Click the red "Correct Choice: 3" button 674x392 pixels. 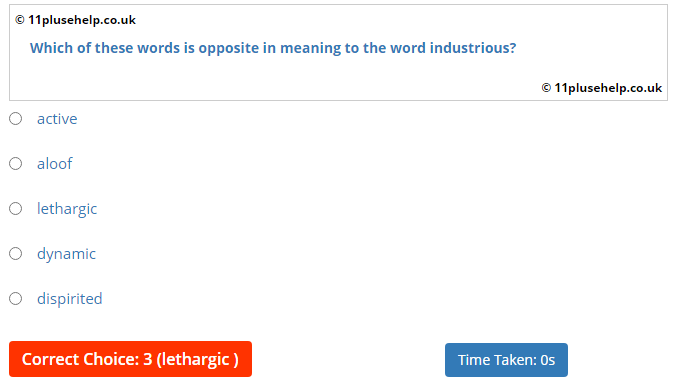(130, 359)
